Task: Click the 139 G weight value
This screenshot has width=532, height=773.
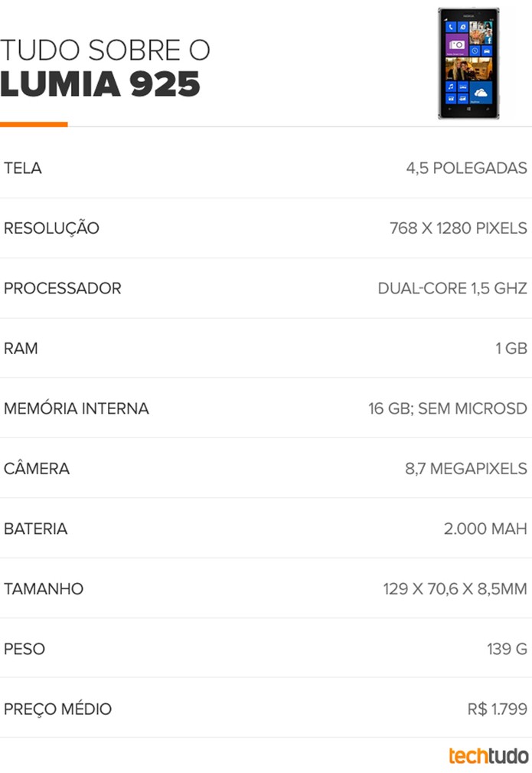Action: [508, 649]
